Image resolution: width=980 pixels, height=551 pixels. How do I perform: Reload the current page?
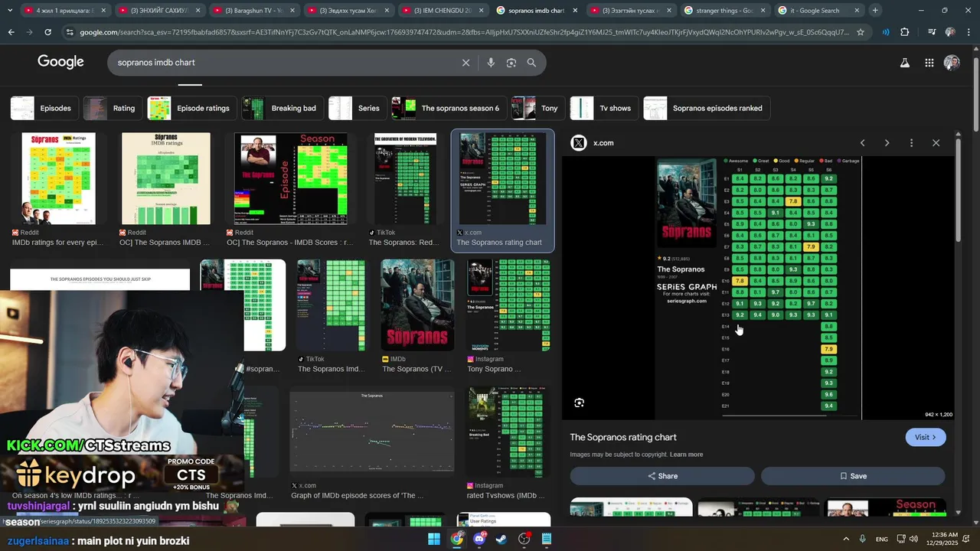[x=47, y=32]
